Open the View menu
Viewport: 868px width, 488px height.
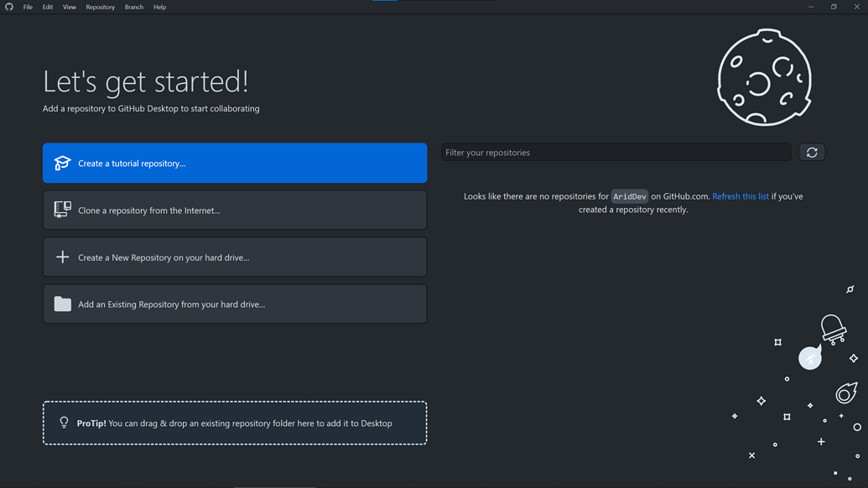(x=69, y=7)
